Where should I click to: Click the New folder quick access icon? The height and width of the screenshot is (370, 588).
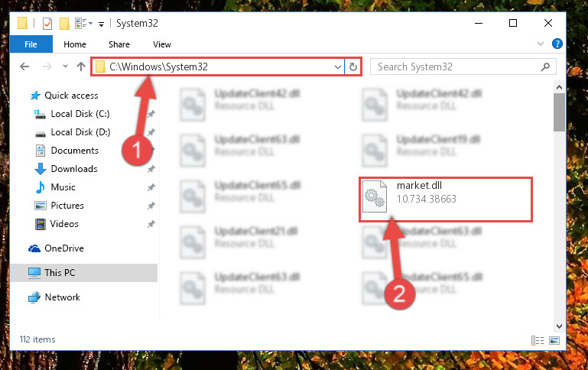coord(64,24)
